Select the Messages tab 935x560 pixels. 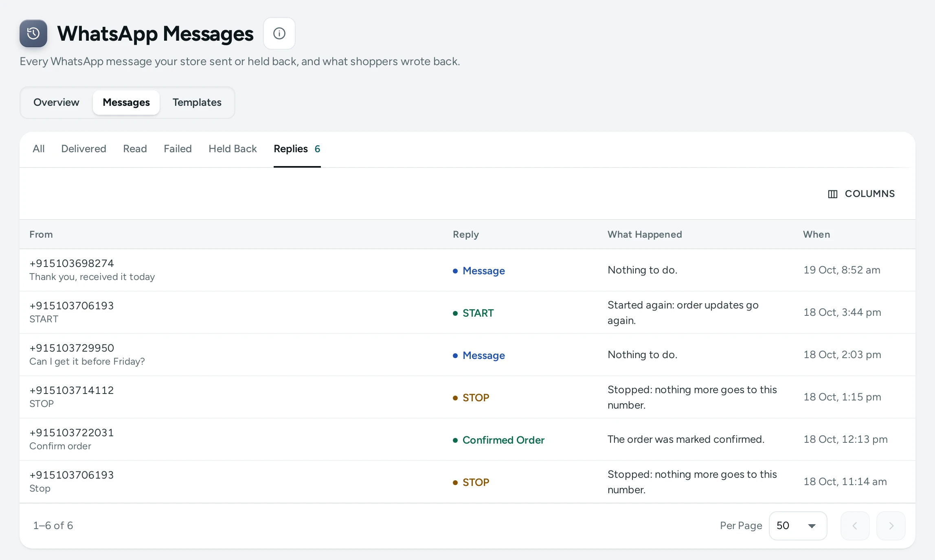[x=126, y=103]
